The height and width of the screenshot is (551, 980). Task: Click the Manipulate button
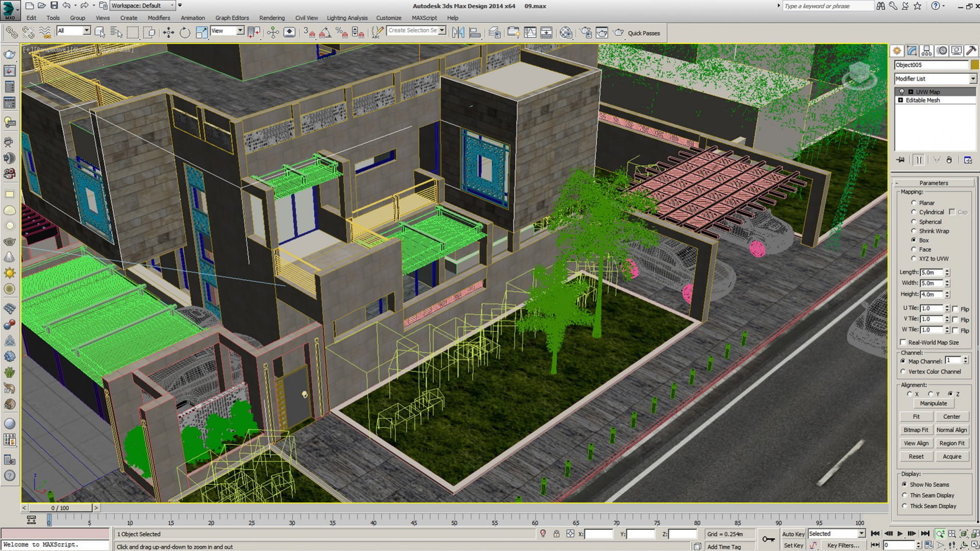point(934,404)
